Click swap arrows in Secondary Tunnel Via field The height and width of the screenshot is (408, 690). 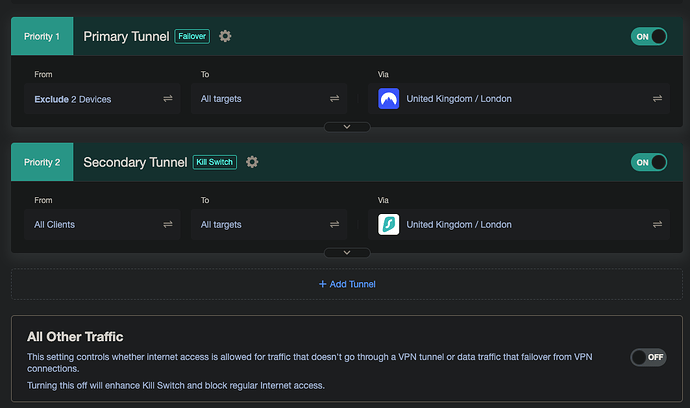(x=657, y=225)
